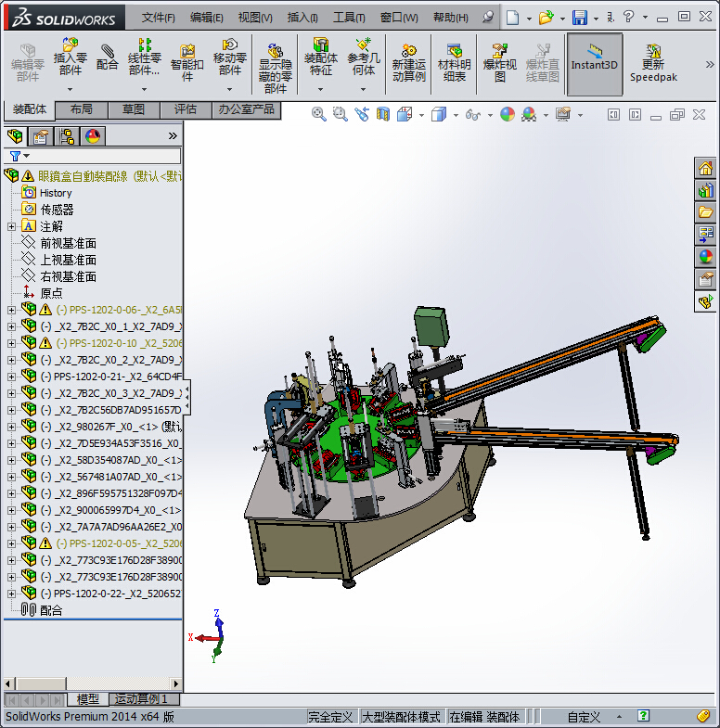
Task: Open the FeatureManager design tree tab
Action: pos(15,136)
